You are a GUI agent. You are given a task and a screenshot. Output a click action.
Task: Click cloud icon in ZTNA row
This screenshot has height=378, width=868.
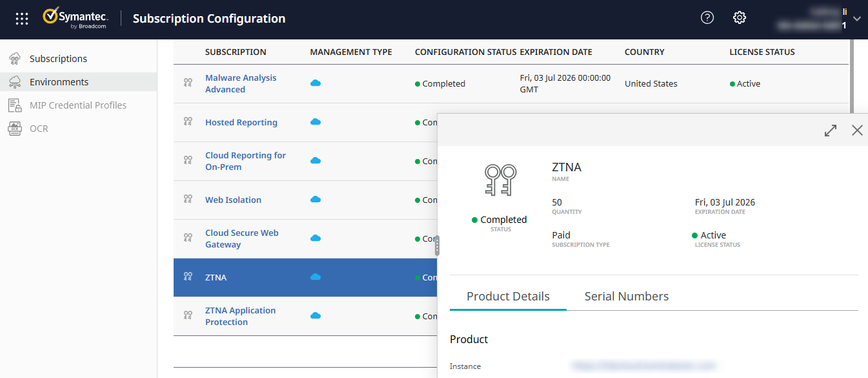[316, 277]
